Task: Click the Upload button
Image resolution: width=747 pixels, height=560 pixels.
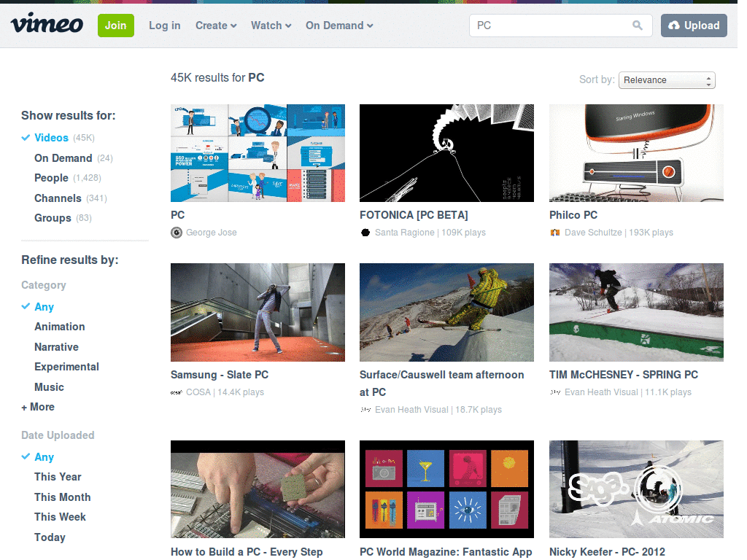Action: [x=694, y=26]
